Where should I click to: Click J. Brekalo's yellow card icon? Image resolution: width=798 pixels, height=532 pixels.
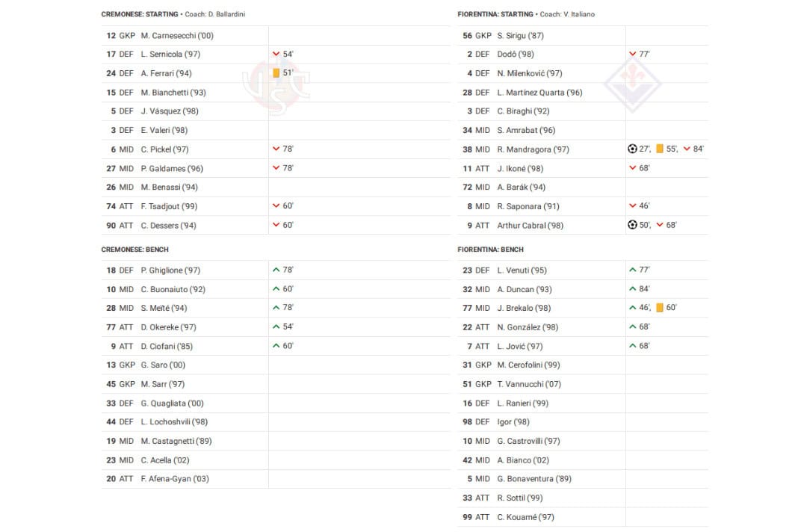tap(660, 308)
